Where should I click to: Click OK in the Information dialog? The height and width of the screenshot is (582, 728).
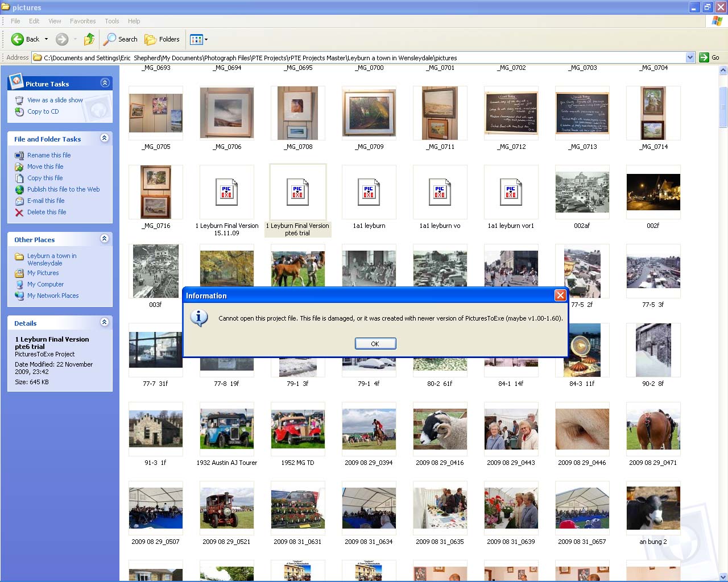(x=375, y=344)
